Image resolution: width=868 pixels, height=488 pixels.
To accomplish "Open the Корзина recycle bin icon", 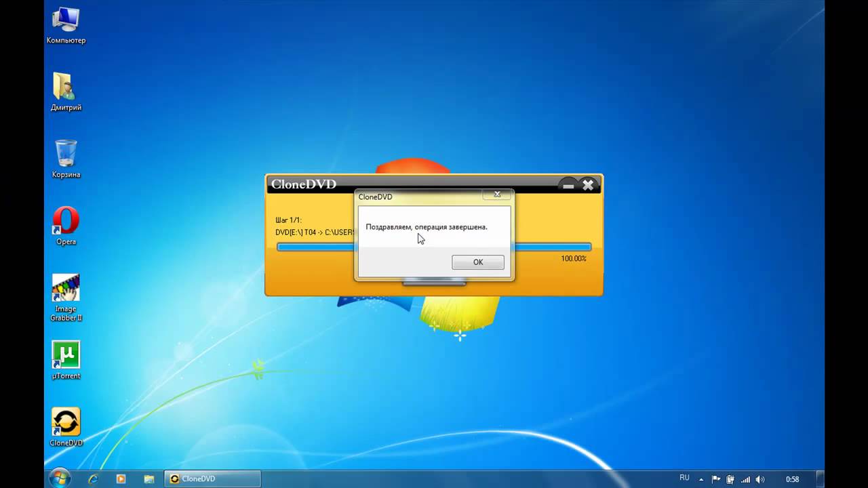I will pos(66,159).
